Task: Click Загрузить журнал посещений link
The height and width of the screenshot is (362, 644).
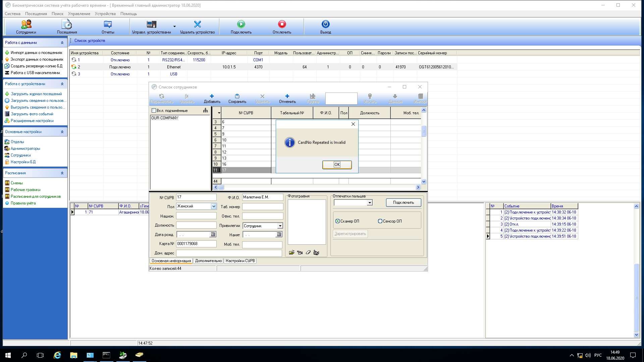Action: coord(36,94)
